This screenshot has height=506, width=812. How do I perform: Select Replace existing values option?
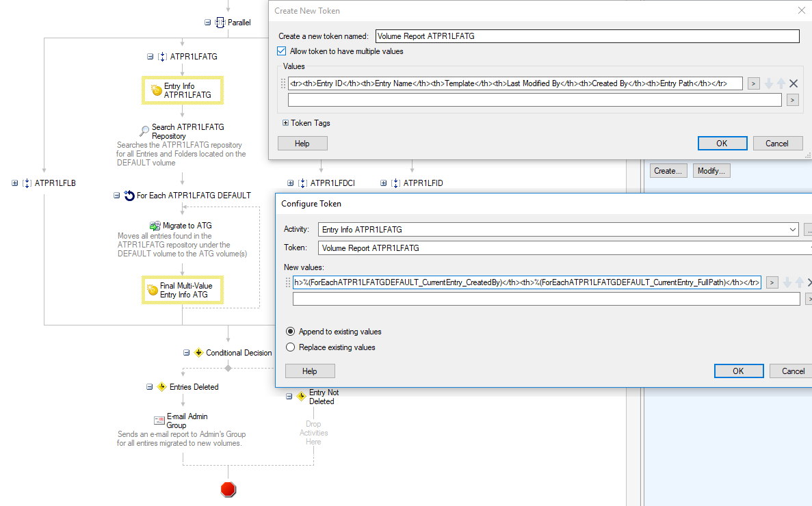coord(291,347)
